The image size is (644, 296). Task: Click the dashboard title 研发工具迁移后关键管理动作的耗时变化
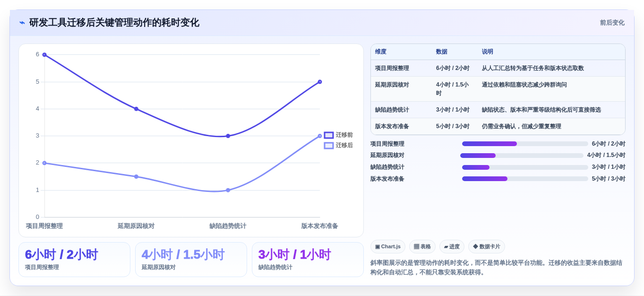pyautogui.click(x=114, y=23)
